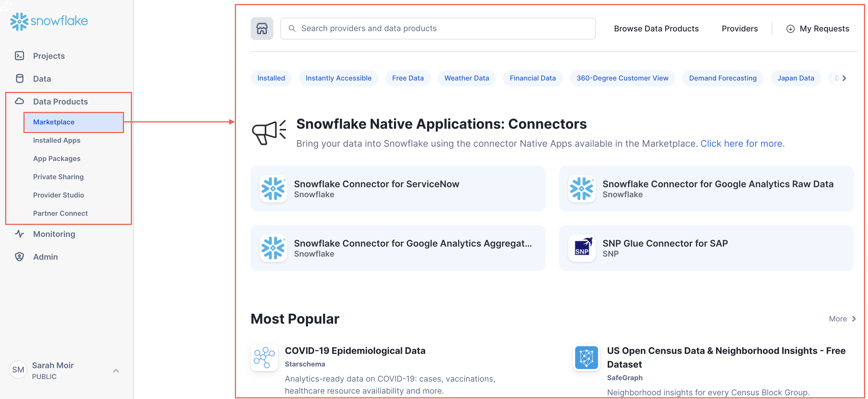The image size is (868, 399).
Task: Click the Google Analytics Raw Data logo
Action: pyautogui.click(x=582, y=189)
